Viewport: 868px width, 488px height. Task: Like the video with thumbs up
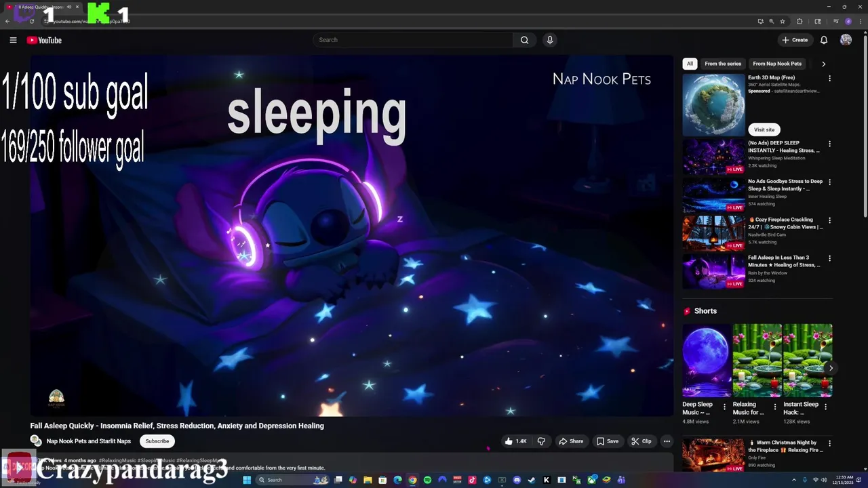[515, 441]
